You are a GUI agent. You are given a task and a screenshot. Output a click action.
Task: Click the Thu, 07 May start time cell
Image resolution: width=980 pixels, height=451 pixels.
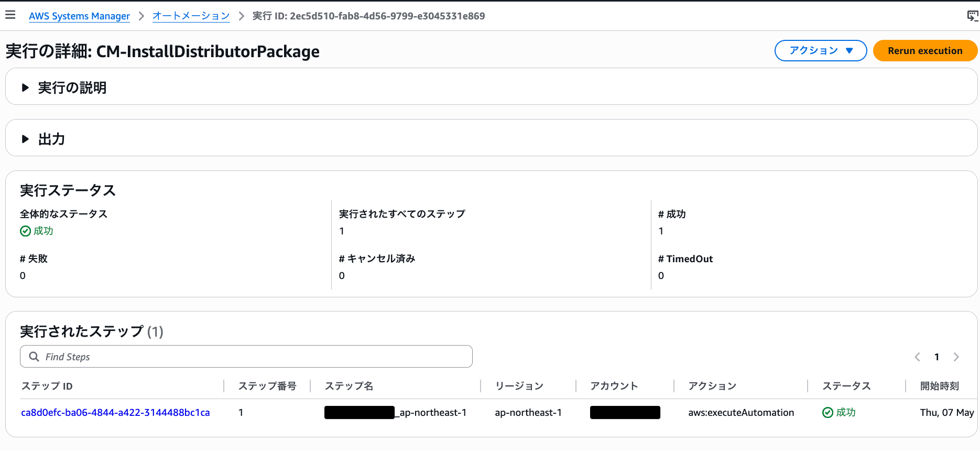click(947, 413)
